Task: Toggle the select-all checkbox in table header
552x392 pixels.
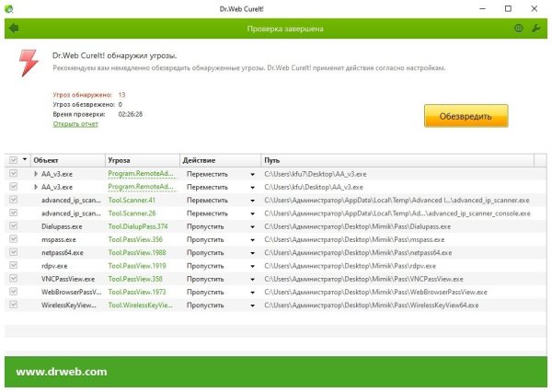Action: [14, 160]
